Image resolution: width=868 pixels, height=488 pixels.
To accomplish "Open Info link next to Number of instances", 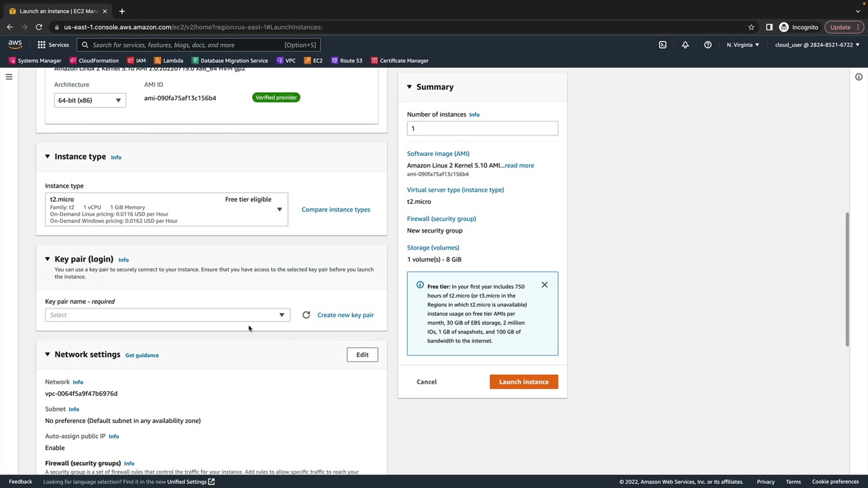I will pyautogui.click(x=474, y=115).
